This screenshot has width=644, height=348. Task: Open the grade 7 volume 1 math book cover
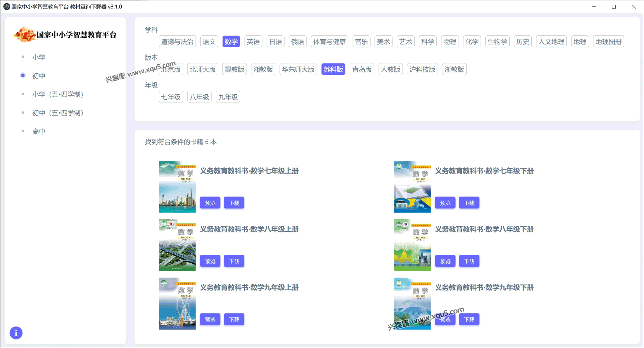click(x=177, y=187)
